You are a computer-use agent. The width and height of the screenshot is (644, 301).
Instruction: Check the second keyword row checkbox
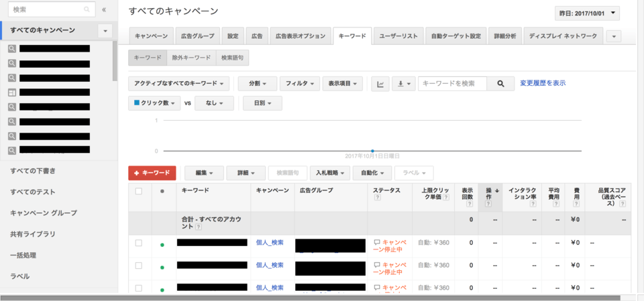coord(139,265)
